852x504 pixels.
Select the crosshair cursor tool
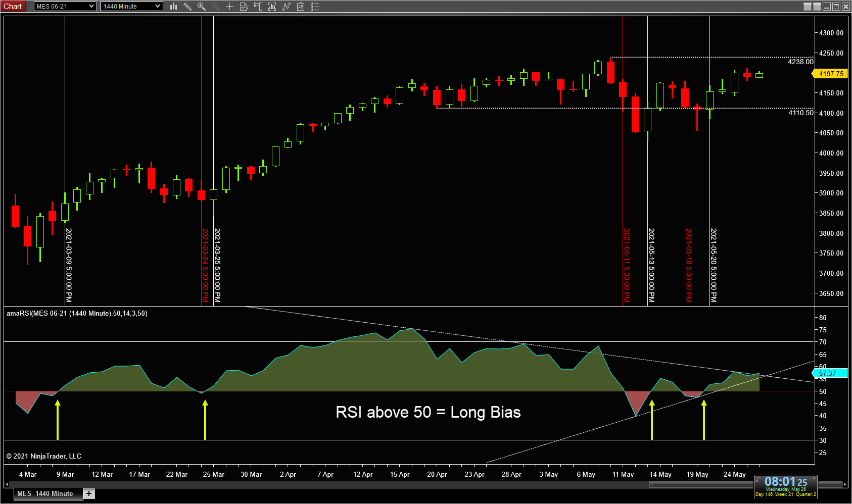pyautogui.click(x=229, y=7)
